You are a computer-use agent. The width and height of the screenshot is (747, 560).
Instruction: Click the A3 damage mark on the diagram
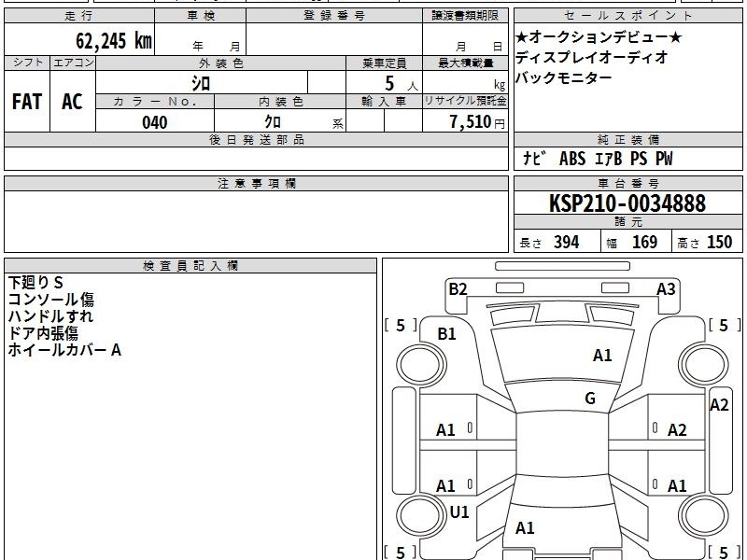click(666, 289)
